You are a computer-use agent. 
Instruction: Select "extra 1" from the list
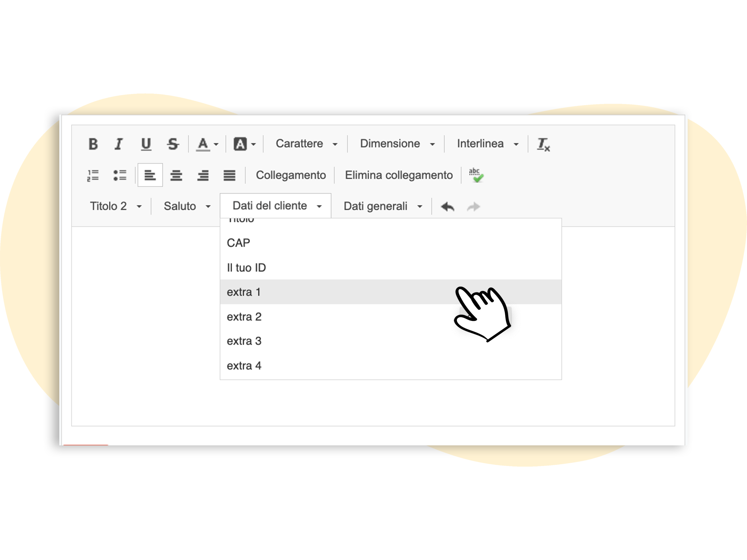(x=243, y=292)
